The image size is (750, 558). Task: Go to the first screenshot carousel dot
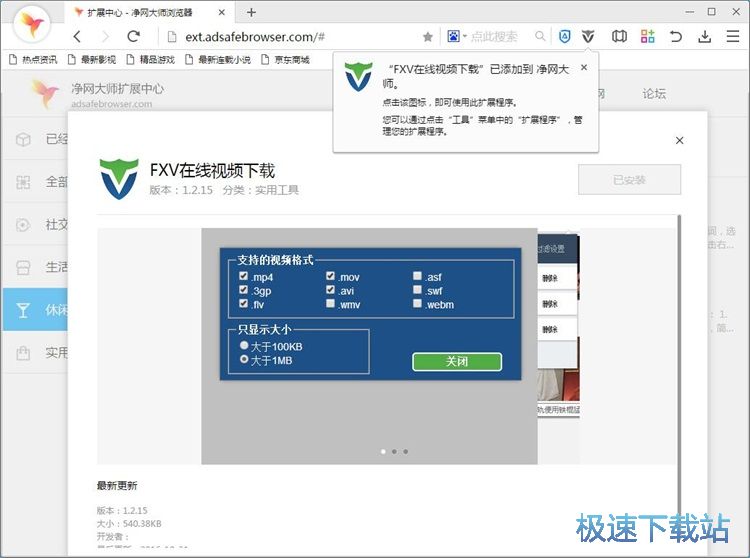tap(383, 451)
